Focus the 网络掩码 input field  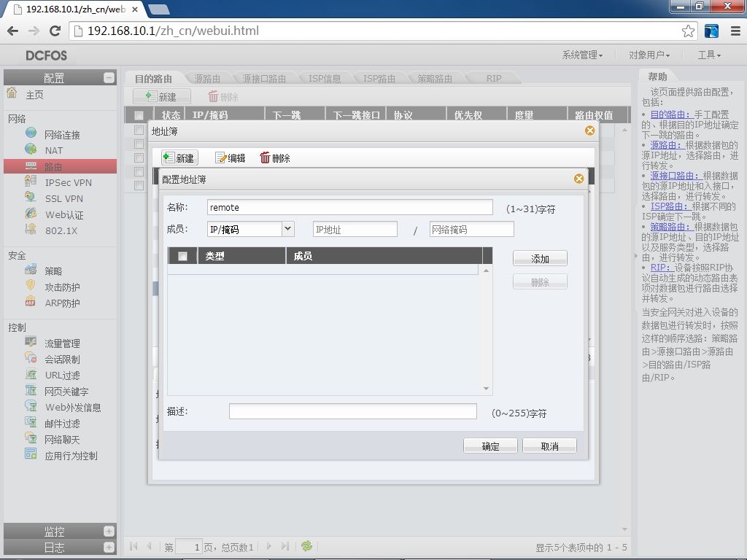[472, 229]
